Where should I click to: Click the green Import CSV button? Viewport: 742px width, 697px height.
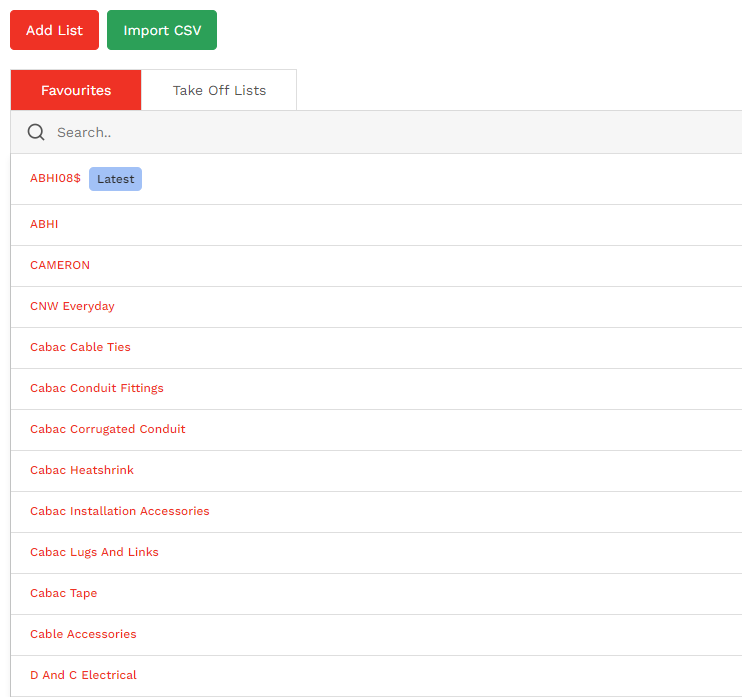(x=162, y=30)
